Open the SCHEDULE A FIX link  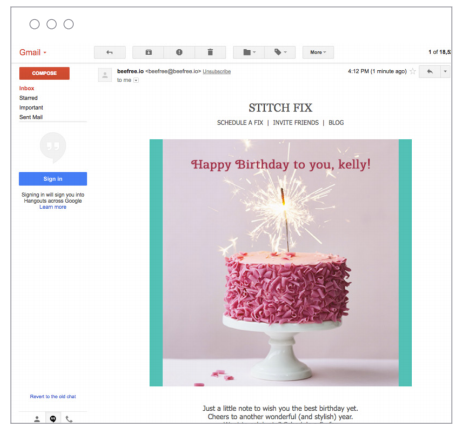[x=240, y=123]
